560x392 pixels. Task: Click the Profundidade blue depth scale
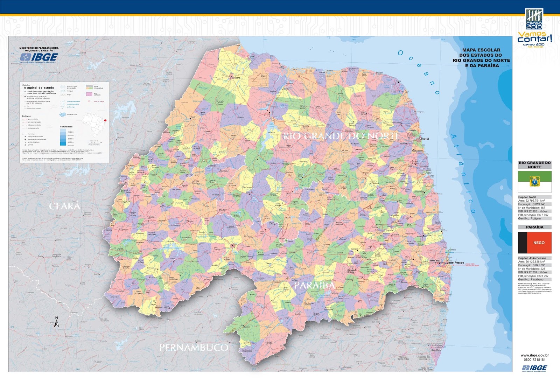click(x=63, y=138)
